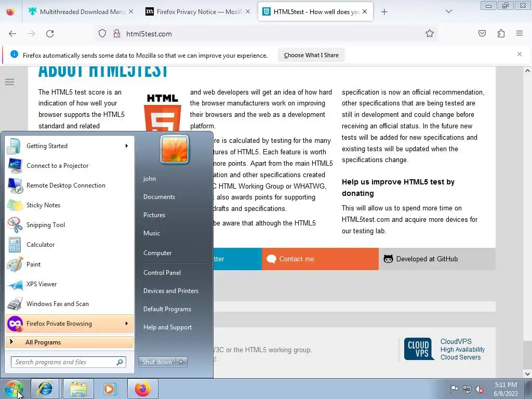This screenshot has height=399, width=532.
Task: Click the Shut down button
Action: (157, 362)
